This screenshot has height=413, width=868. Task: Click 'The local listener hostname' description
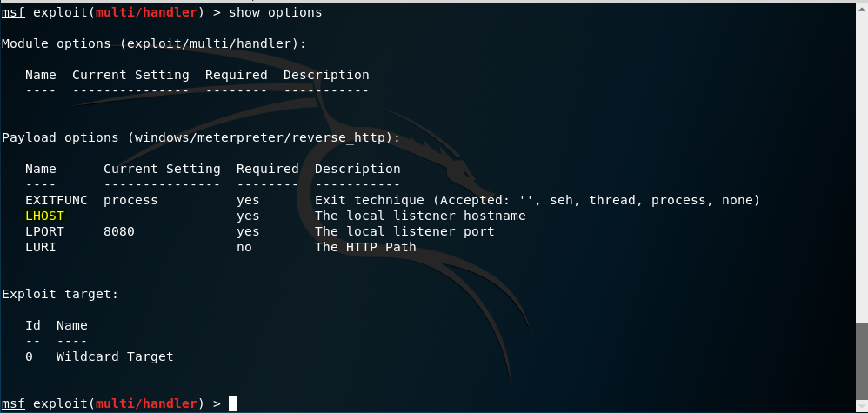point(420,216)
